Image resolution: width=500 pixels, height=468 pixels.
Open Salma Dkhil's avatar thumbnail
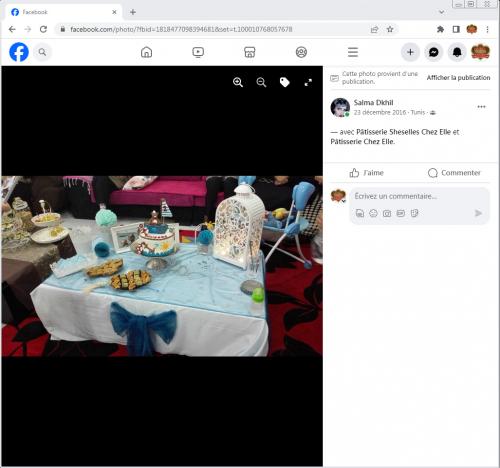[340, 107]
